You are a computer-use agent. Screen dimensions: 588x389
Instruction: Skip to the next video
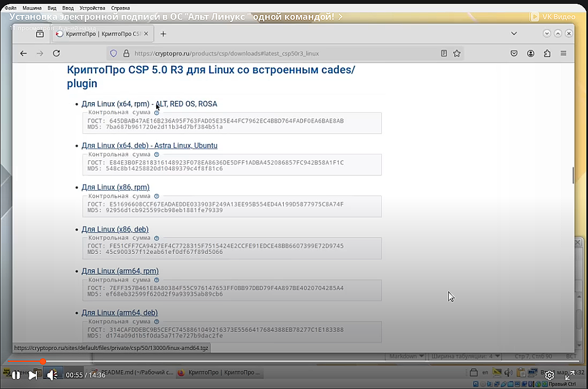pyautogui.click(x=33, y=375)
